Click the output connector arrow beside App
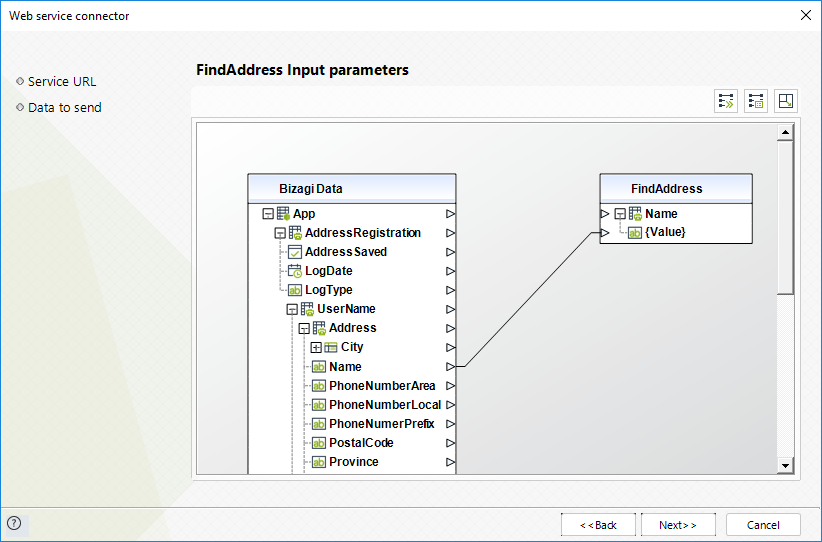This screenshot has height=542, width=822. [x=450, y=214]
